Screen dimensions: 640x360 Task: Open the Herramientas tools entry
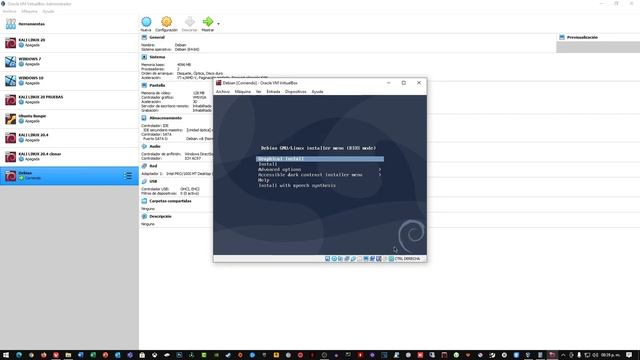click(69, 24)
